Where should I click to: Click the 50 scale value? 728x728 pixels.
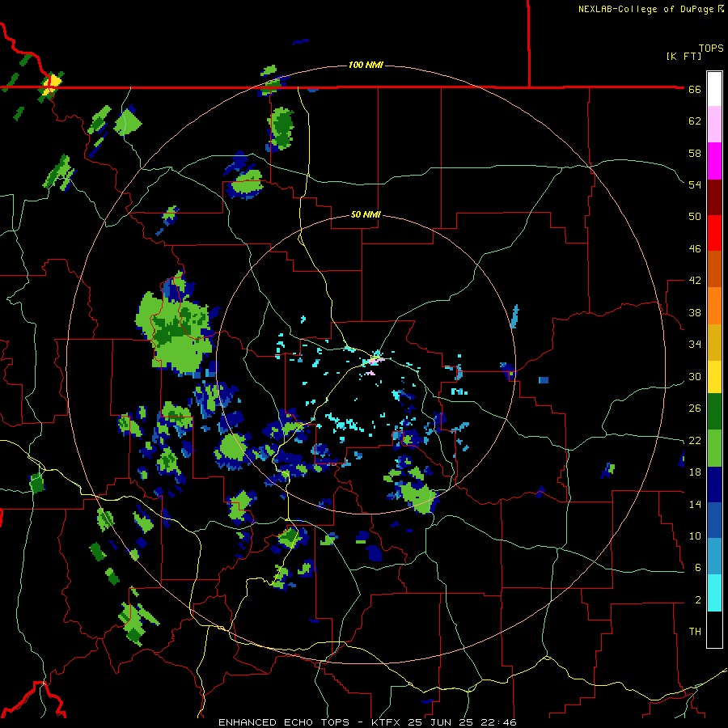pyautogui.click(x=695, y=216)
